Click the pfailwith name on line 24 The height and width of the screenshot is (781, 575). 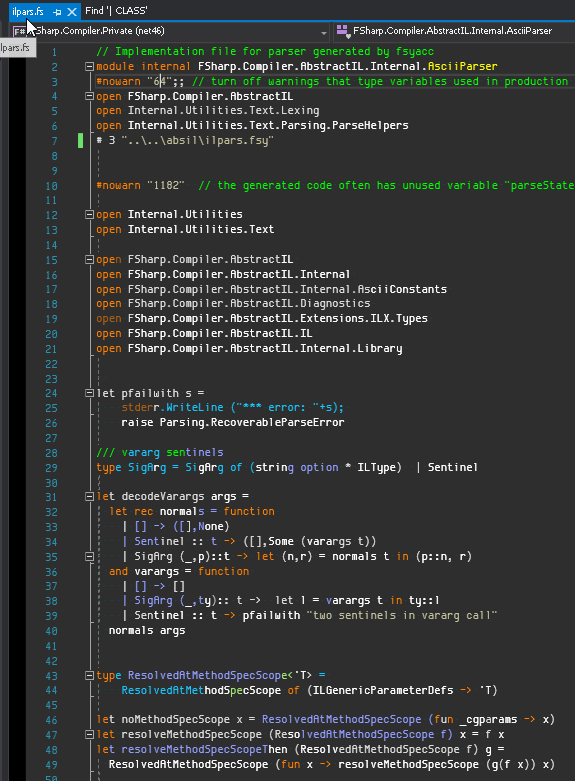click(149, 393)
